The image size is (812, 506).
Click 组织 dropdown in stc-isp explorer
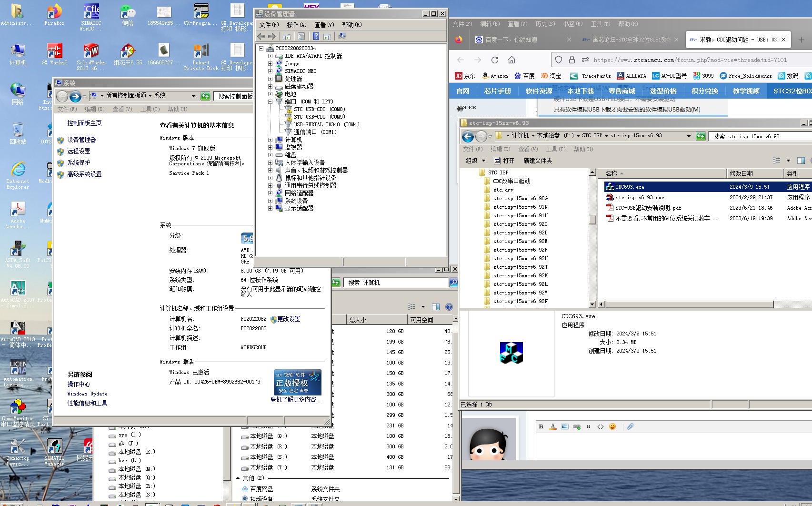coord(475,161)
